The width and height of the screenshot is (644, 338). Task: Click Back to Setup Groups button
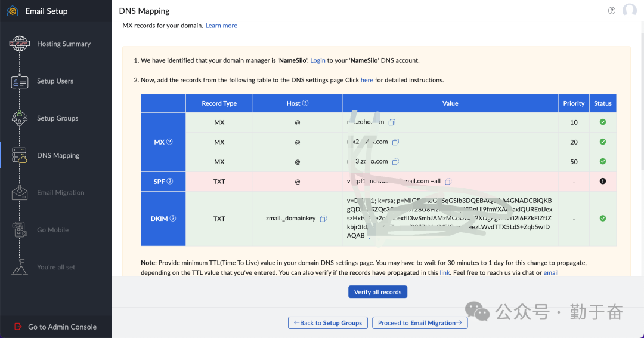pyautogui.click(x=327, y=323)
